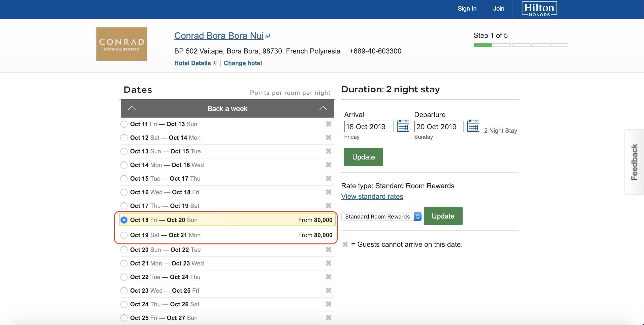Click unavailable X icon for Oct 17 Thu row
The width and height of the screenshot is (644, 325).
tap(328, 206)
